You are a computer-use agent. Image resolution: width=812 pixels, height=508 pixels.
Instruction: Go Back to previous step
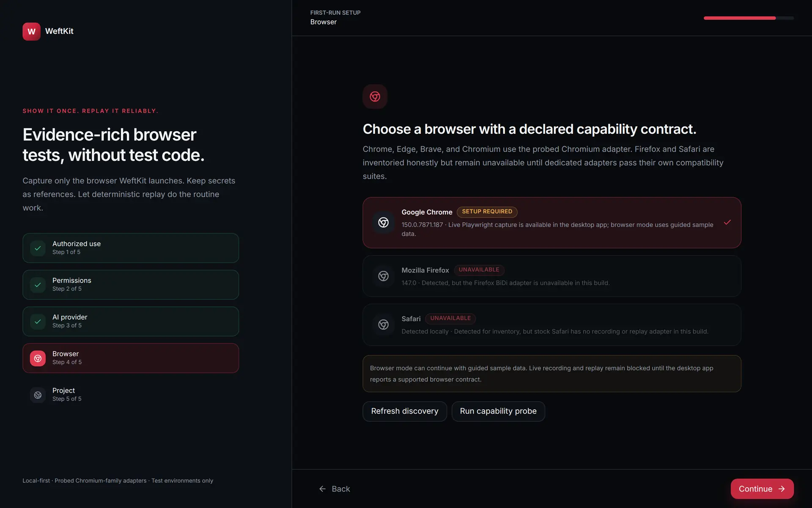click(x=335, y=489)
